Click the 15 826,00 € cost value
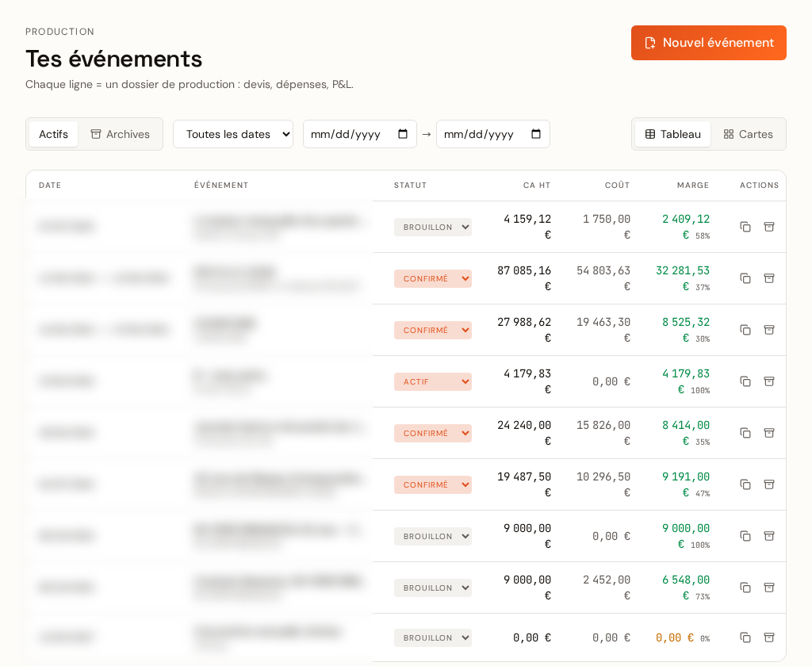The width and height of the screenshot is (812, 666). (x=603, y=433)
